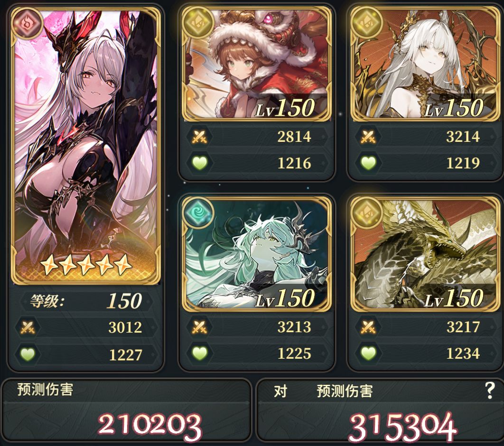This screenshot has width=504, height=446.
Task: Open the golden dragon portrait
Action: tap(426, 254)
